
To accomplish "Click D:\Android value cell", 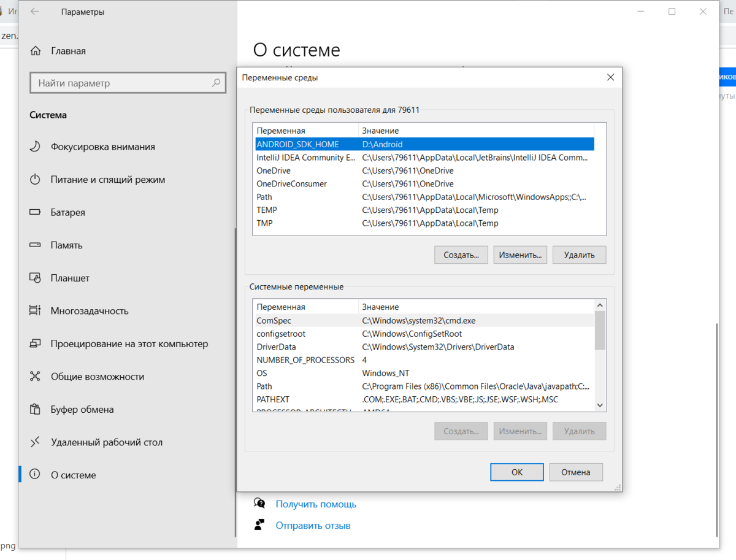I will tap(383, 144).
